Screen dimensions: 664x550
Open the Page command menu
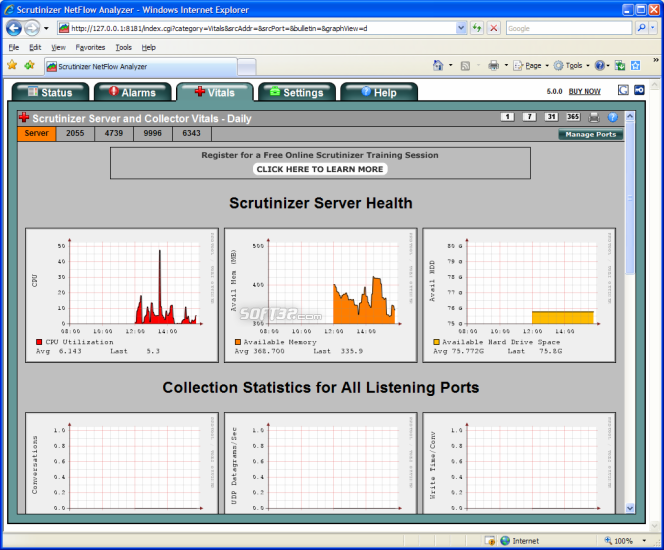pyautogui.click(x=531, y=66)
